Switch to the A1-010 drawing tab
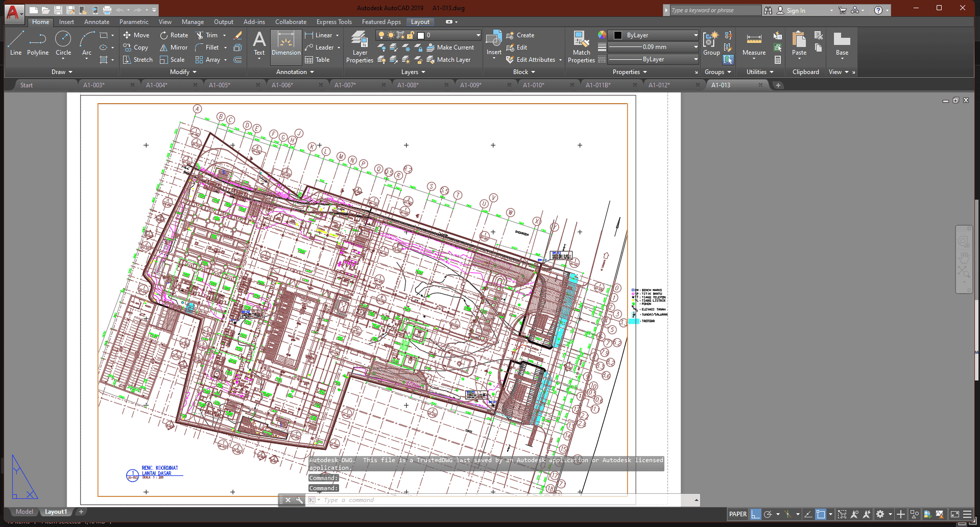 [x=534, y=85]
